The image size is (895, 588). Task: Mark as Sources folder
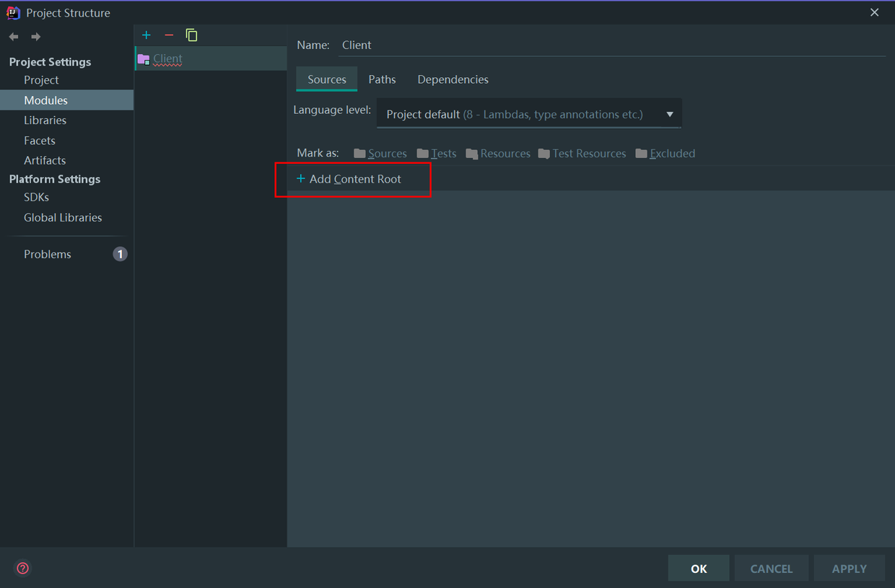coord(380,153)
